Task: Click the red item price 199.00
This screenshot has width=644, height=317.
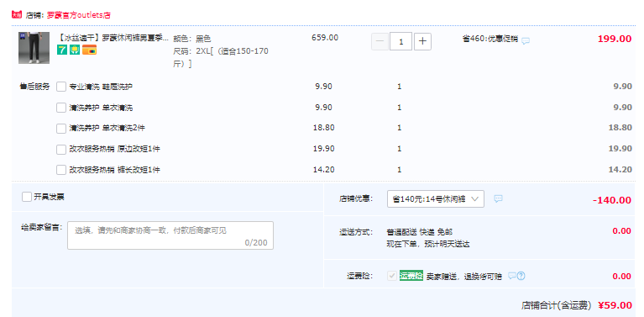Action: [615, 39]
